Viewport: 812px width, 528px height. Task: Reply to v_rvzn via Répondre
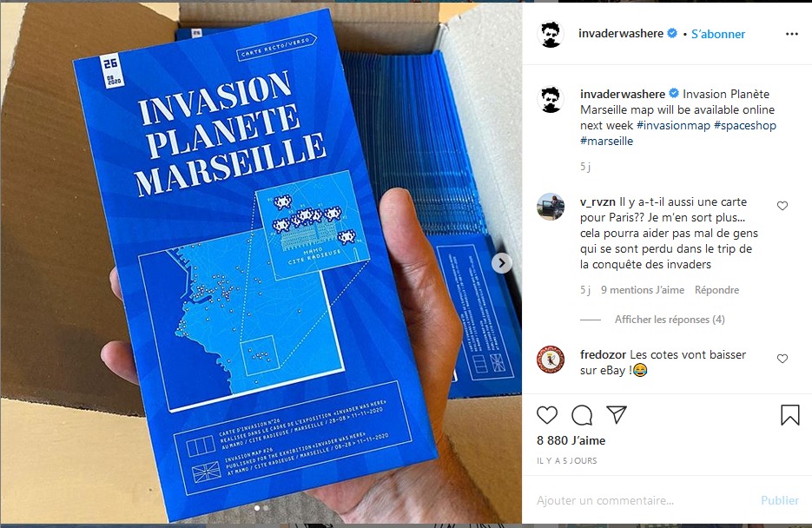click(x=716, y=290)
